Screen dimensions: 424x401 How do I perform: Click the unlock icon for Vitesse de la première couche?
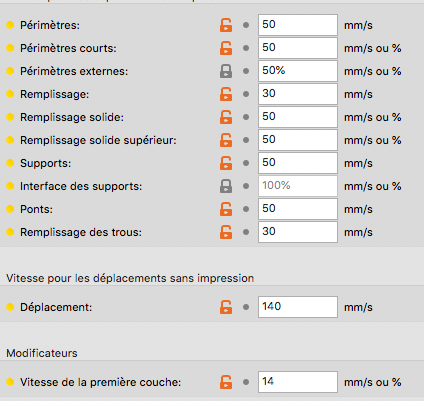226,382
